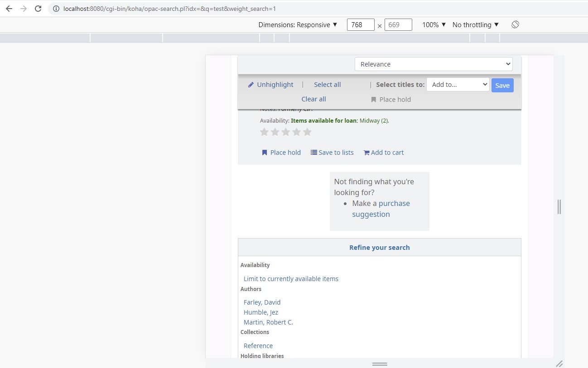Expand the No throttling menu
Image resolution: width=588 pixels, height=368 pixels.
(x=475, y=25)
